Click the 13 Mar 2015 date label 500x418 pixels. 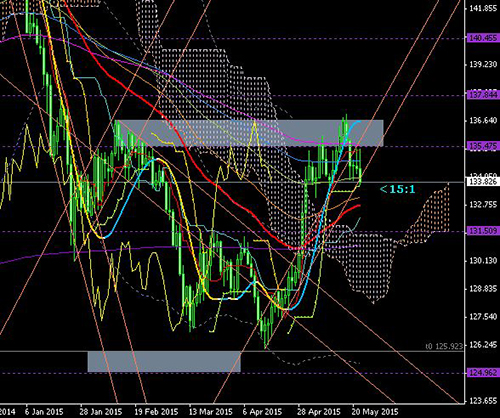(211, 411)
